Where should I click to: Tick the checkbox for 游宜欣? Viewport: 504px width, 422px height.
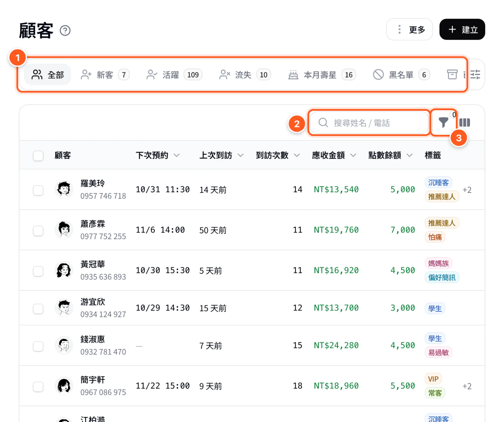38,308
